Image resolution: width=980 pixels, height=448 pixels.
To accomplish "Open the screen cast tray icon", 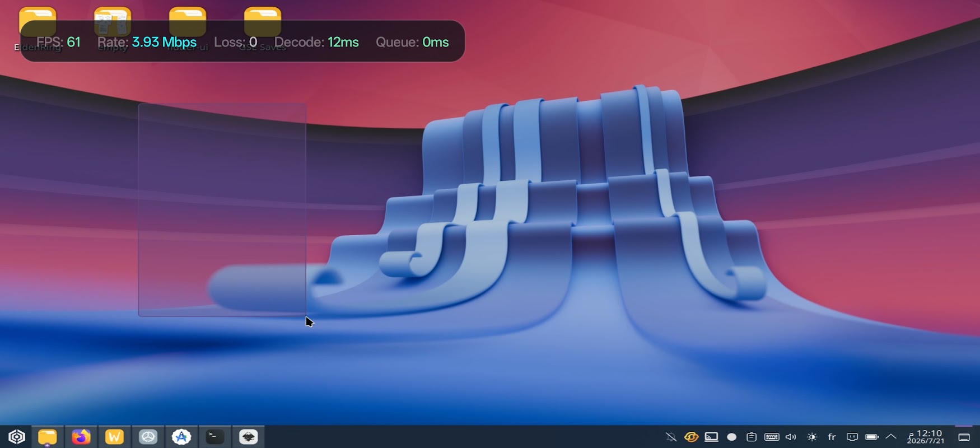I will 711,437.
